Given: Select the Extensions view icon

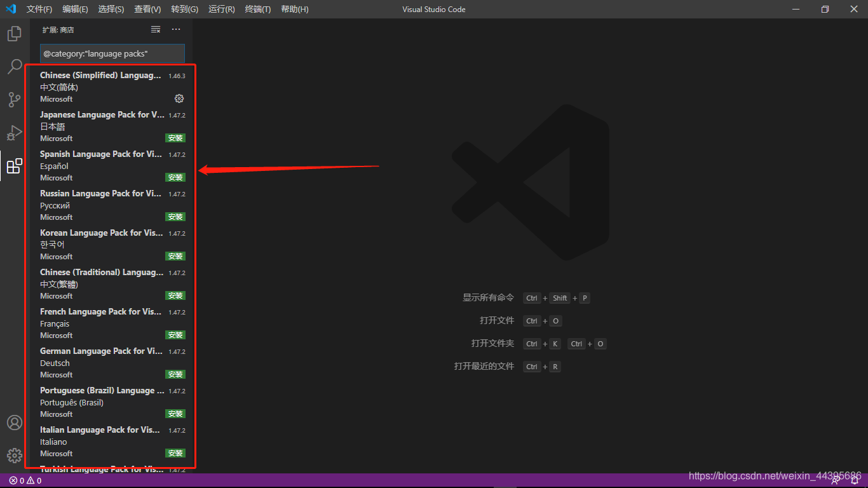Looking at the screenshot, I should [15, 166].
